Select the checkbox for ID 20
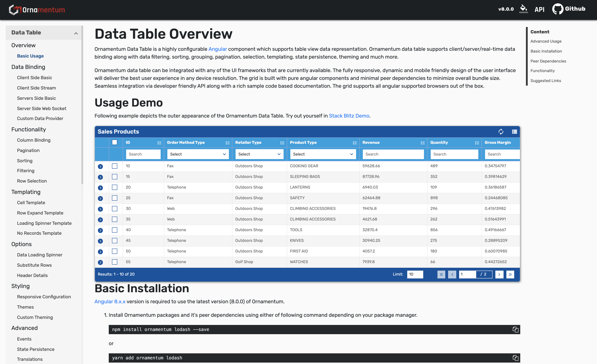The image size is (597, 364). pyautogui.click(x=115, y=187)
